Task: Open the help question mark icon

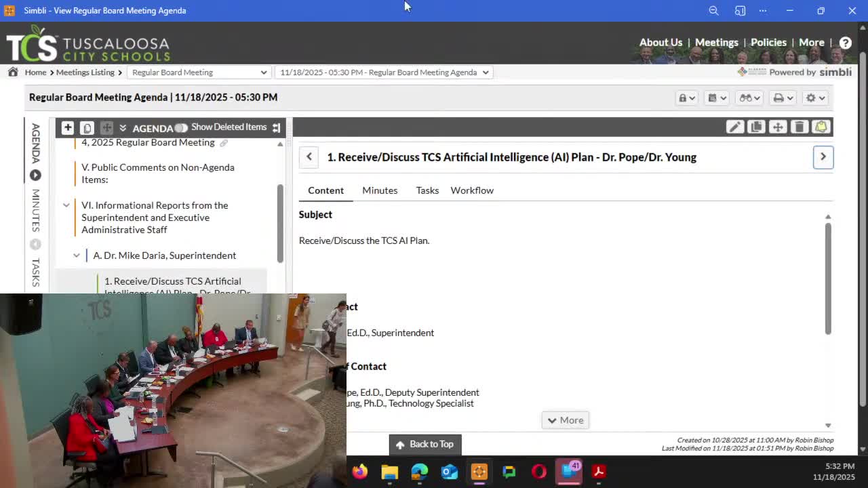Action: (845, 43)
